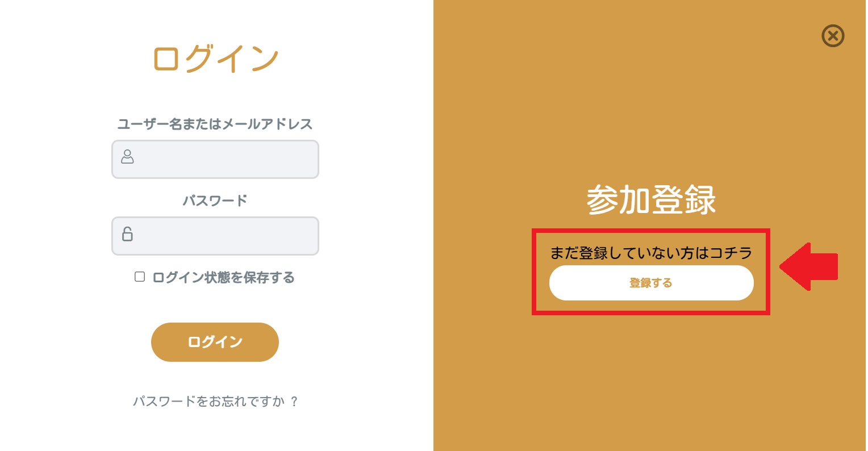Enable the ログイン状態を保存する checkbox
The image size is (868, 451).
tap(140, 277)
